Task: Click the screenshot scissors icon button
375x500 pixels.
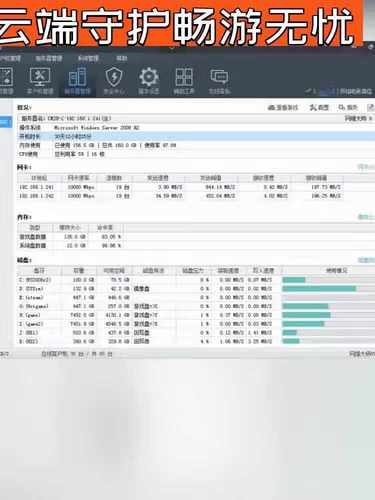Action: click(x=319, y=107)
